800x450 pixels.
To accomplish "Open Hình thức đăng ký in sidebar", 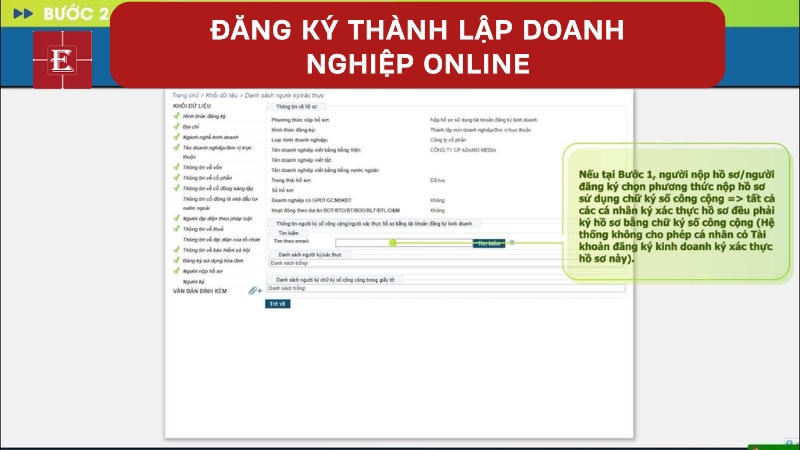I will (x=204, y=116).
